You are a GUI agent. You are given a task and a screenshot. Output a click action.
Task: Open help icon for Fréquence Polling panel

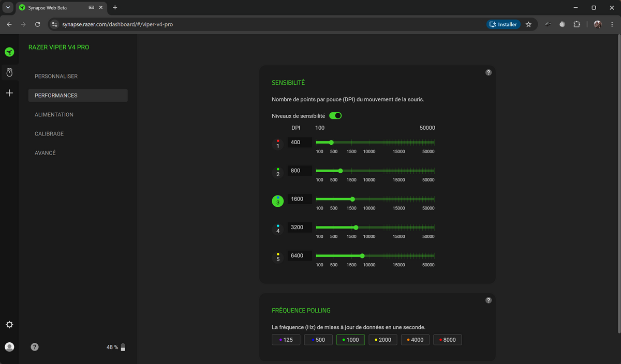tap(489, 300)
